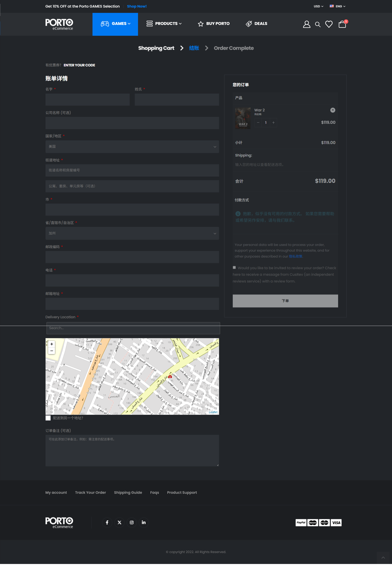Image resolution: width=392 pixels, height=565 pixels.
Task: Increase War 2 quantity with plus
Action: tap(273, 123)
